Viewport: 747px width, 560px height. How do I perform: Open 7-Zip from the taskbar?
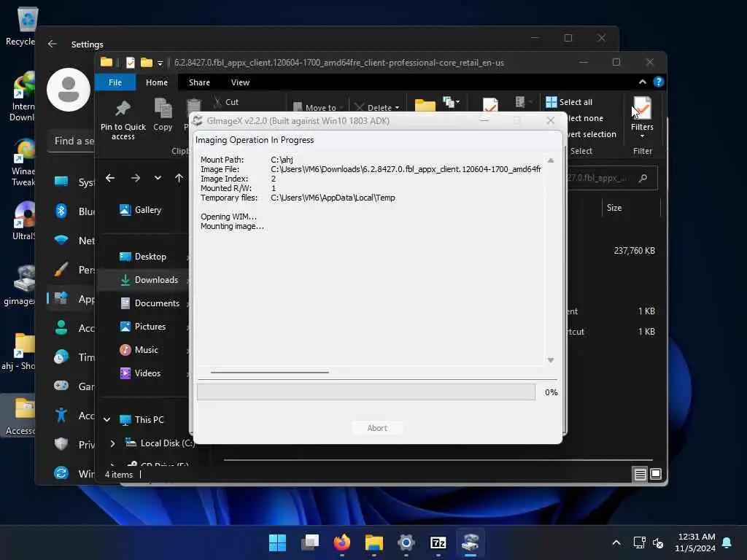tap(438, 542)
